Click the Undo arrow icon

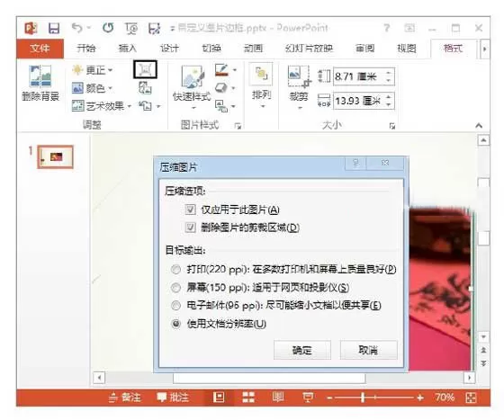pos(77,28)
